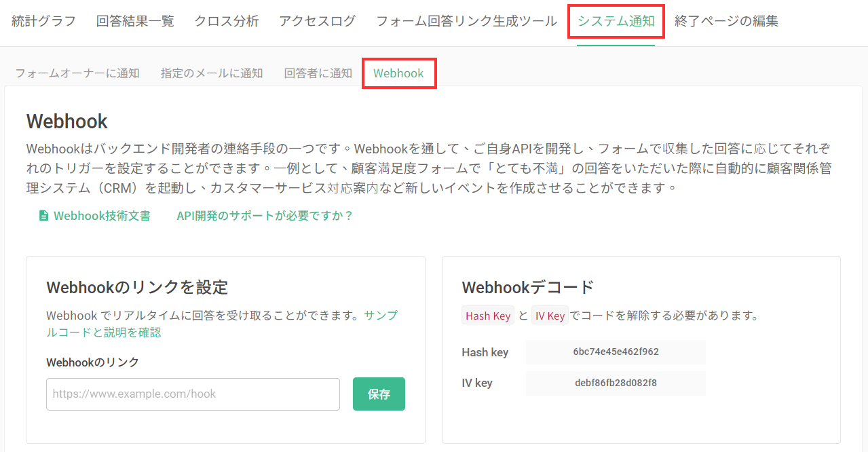Image resolution: width=868 pixels, height=452 pixels.
Task: Select システム通知 tab
Action: (616, 21)
